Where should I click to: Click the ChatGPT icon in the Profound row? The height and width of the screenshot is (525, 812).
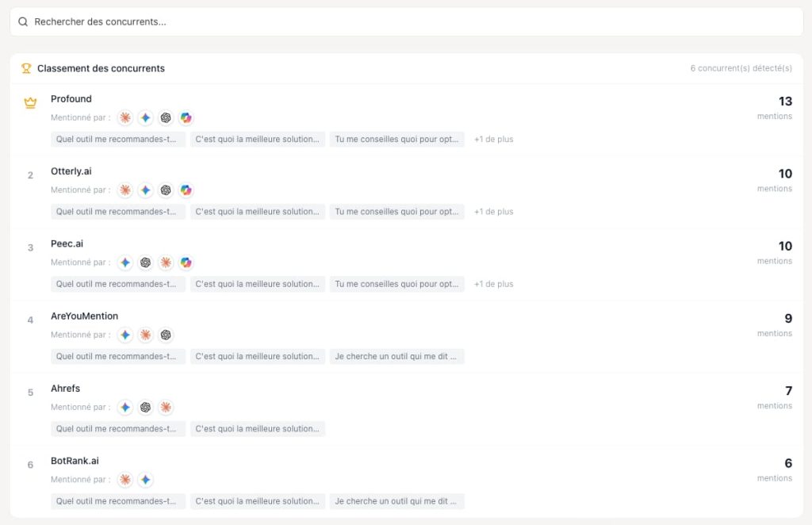pyautogui.click(x=166, y=117)
